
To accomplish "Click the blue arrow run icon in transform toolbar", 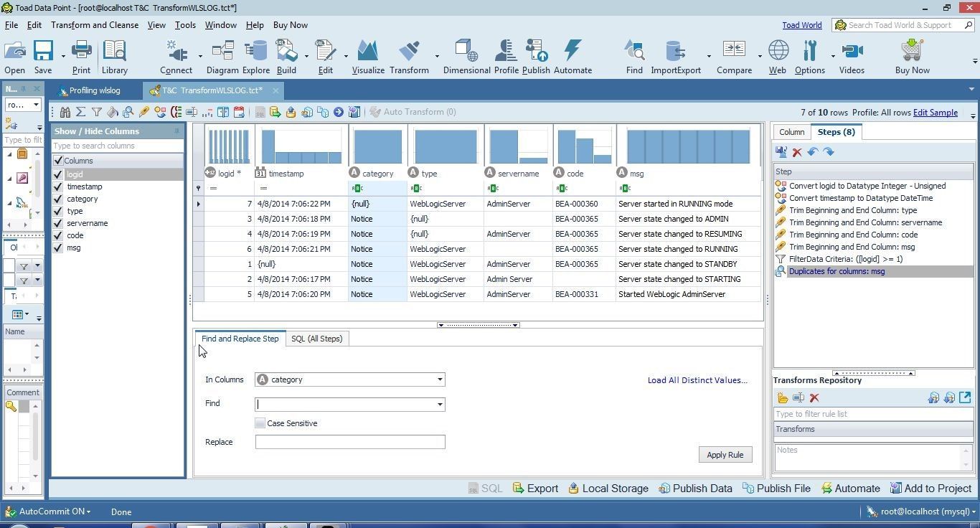I will point(339,112).
